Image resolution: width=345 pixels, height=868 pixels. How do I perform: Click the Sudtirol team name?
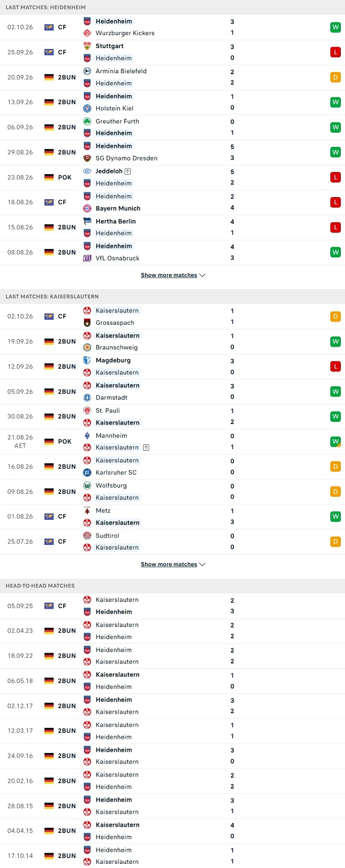pos(107,535)
